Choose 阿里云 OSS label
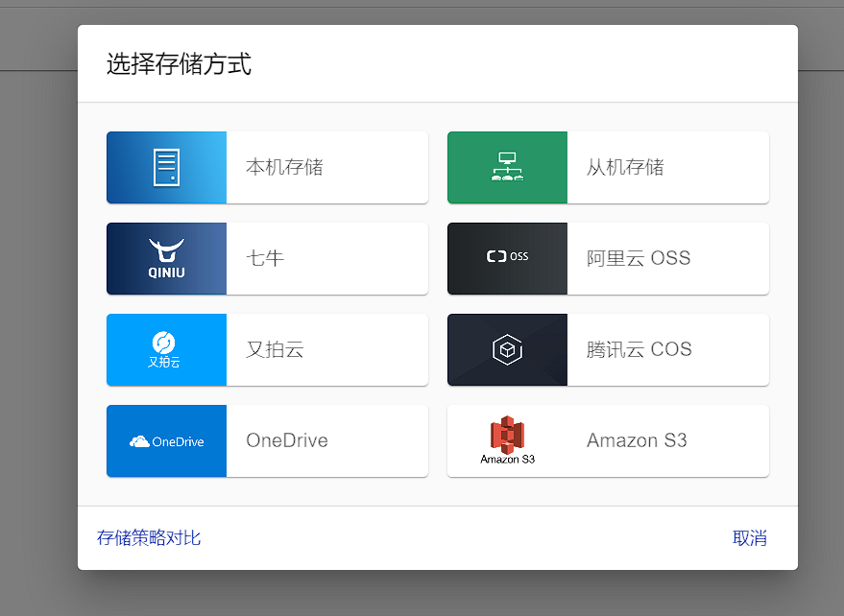 click(x=639, y=258)
